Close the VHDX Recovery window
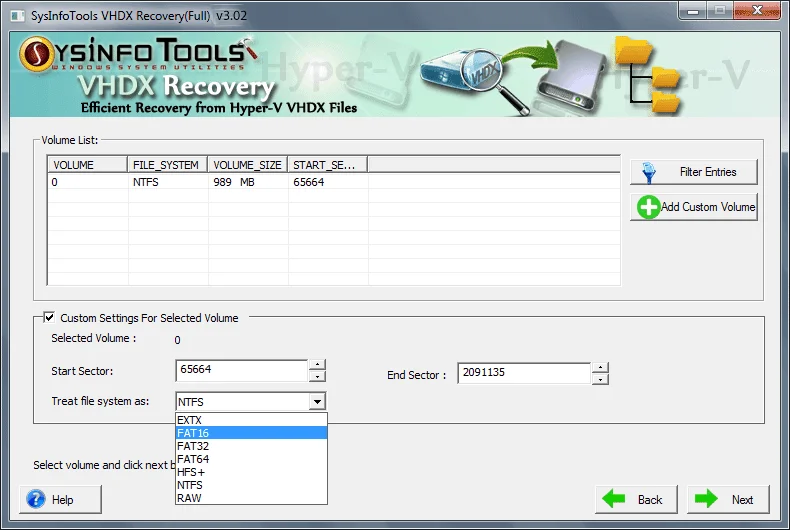Image resolution: width=790 pixels, height=530 pixels. coord(757,11)
